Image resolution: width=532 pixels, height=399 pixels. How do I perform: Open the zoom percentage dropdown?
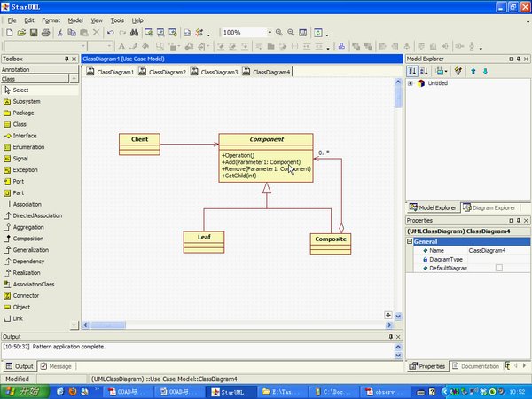point(268,33)
